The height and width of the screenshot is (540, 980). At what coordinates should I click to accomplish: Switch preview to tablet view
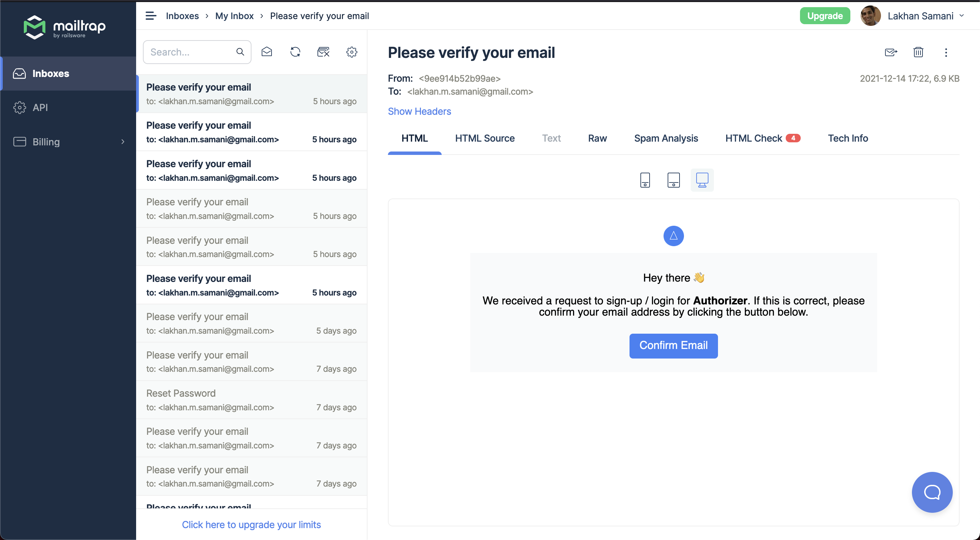click(673, 180)
